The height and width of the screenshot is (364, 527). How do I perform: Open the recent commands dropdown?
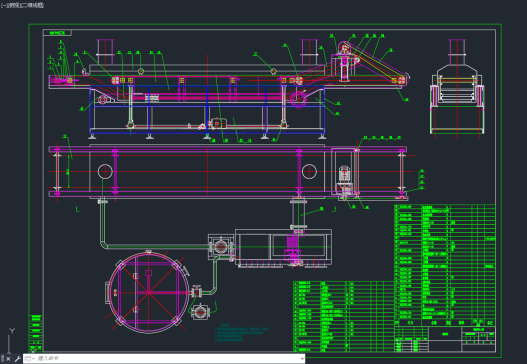click(29, 359)
